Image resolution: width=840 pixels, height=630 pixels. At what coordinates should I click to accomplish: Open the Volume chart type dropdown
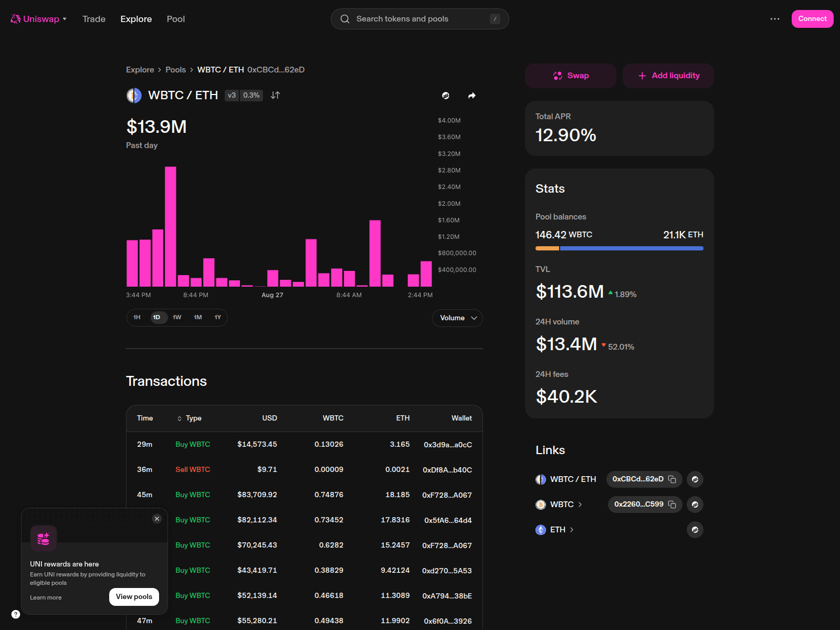point(457,318)
